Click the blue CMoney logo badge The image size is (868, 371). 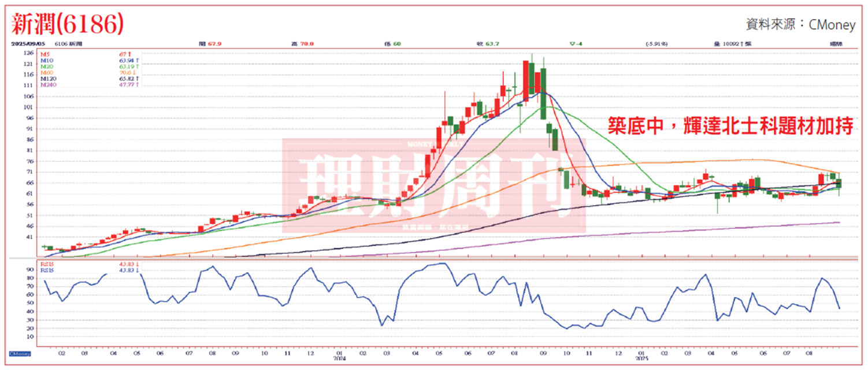point(19,353)
